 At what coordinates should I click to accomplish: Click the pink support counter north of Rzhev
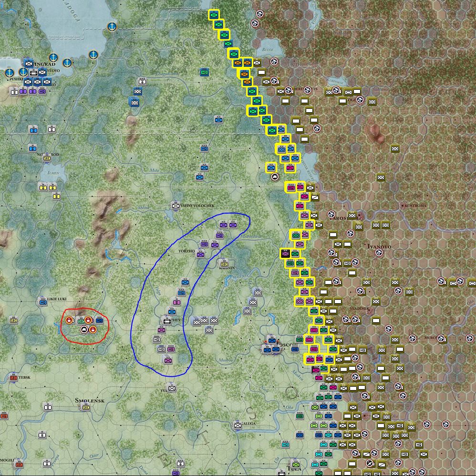(x=176, y=302)
